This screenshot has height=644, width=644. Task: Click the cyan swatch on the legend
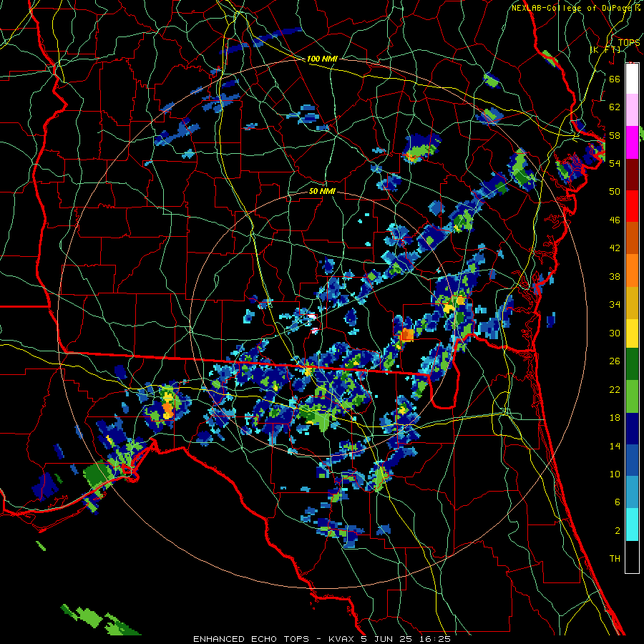click(x=632, y=525)
